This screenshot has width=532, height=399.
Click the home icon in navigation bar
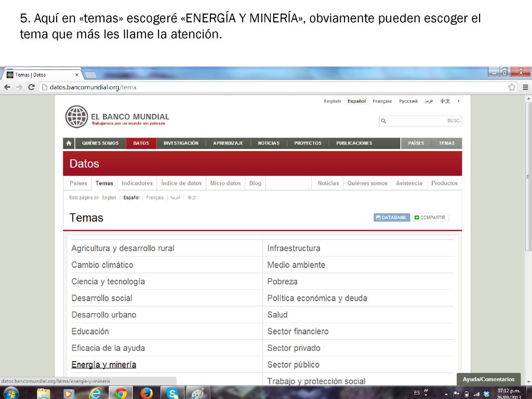pyautogui.click(x=69, y=143)
